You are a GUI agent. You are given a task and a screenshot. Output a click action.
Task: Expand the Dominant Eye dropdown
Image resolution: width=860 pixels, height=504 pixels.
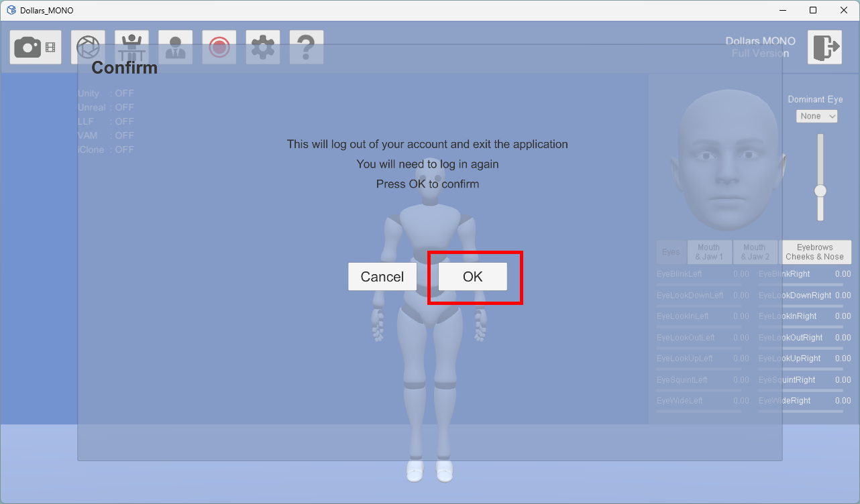817,116
